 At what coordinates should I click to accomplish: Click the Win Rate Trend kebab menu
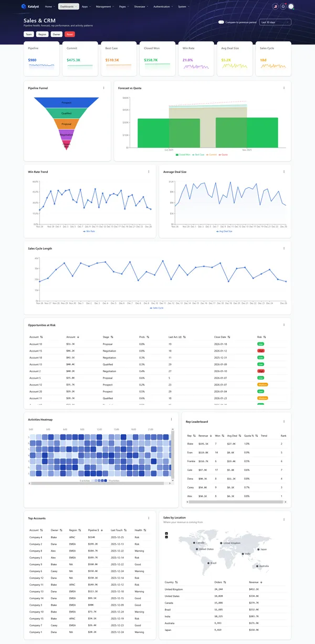(149, 172)
